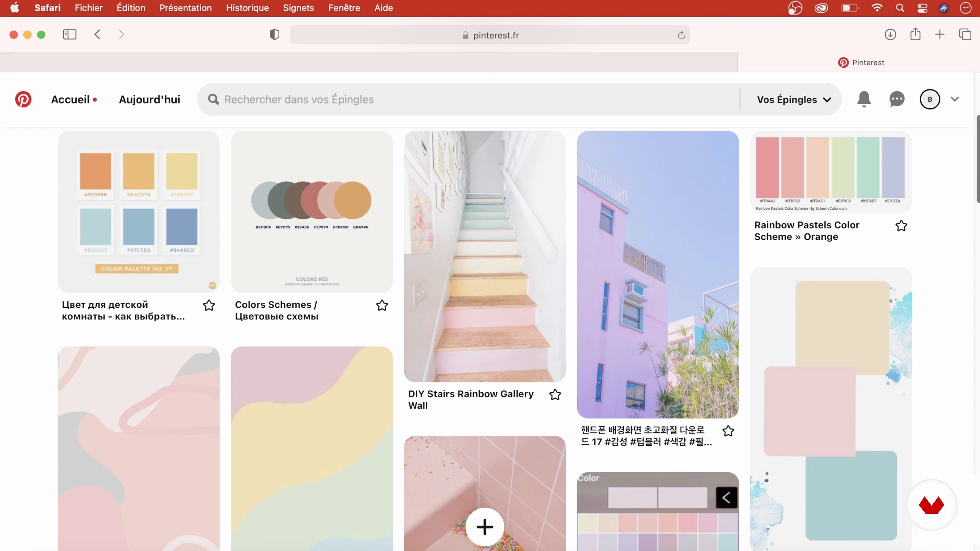Open the pink tiles with sprinkles pin

[x=485, y=493]
